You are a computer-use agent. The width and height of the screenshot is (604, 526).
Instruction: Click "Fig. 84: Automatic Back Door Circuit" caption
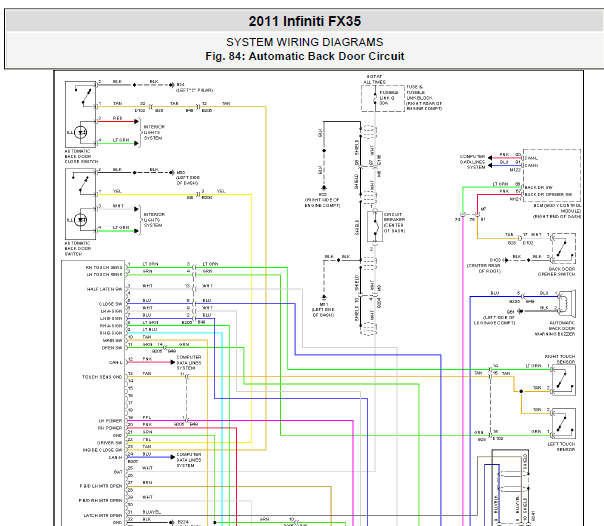click(304, 56)
